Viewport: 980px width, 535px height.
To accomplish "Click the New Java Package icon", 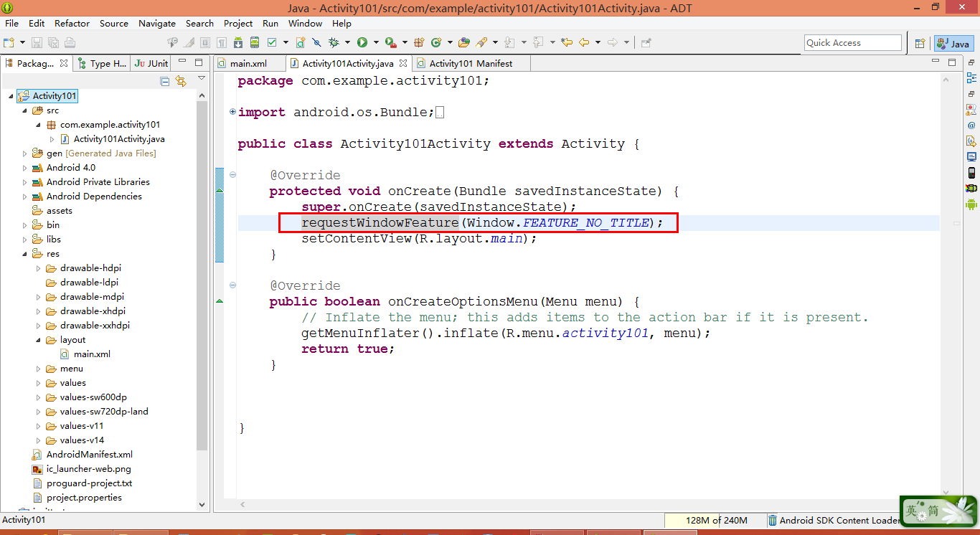I will (419, 42).
